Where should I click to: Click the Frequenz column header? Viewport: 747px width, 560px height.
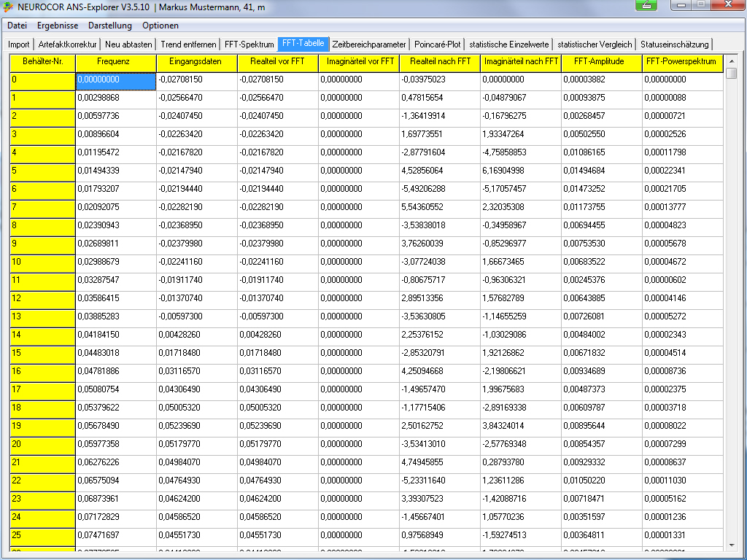(116, 63)
